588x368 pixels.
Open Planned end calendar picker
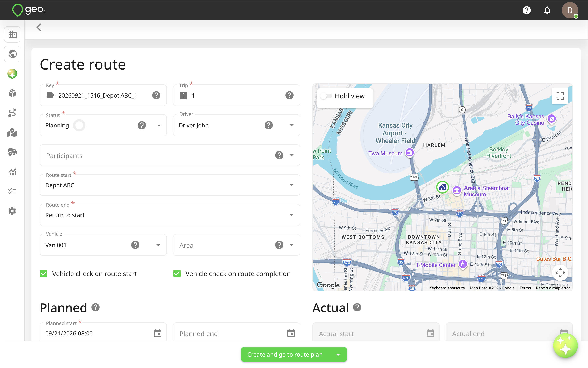tap(291, 333)
